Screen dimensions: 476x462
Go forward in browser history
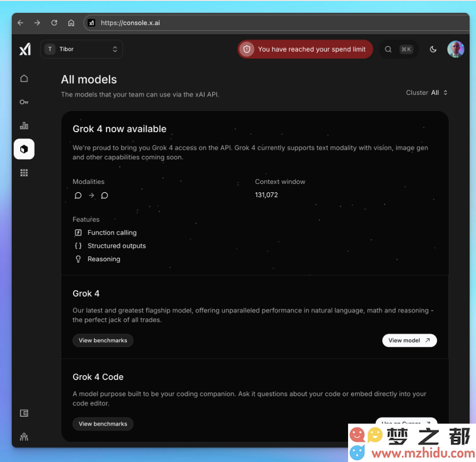click(37, 23)
